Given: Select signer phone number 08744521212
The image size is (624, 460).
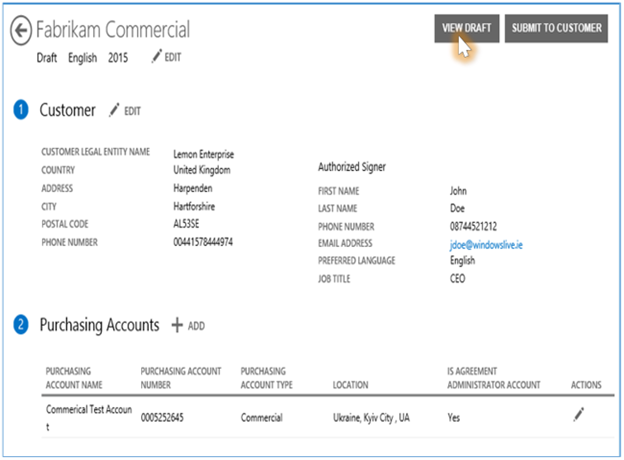Looking at the screenshot, I should [x=473, y=226].
